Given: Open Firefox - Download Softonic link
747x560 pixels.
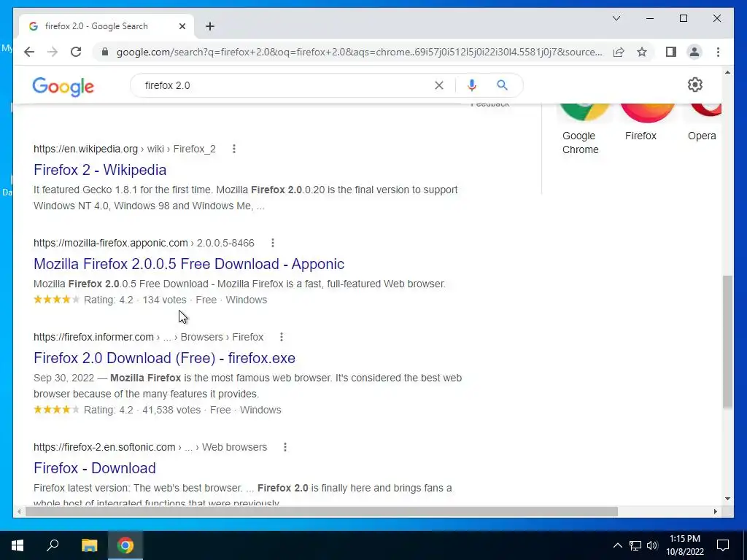Looking at the screenshot, I should (94, 468).
